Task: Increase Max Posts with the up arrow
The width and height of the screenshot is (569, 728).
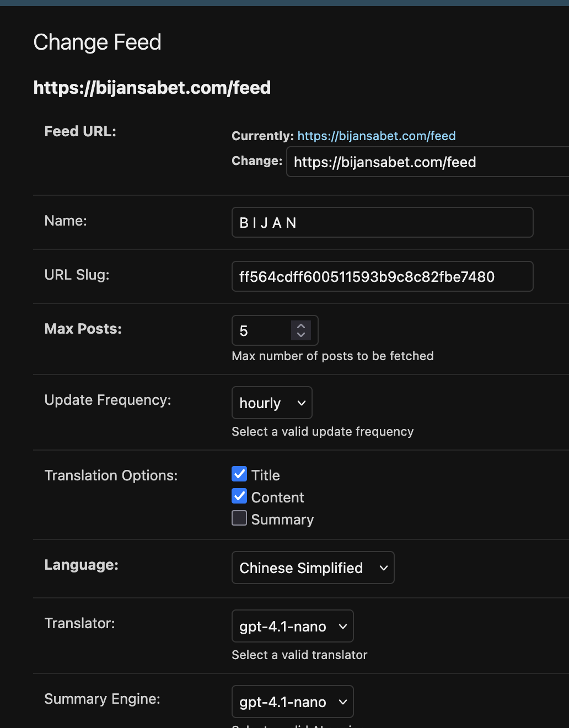Action: pos(300,325)
